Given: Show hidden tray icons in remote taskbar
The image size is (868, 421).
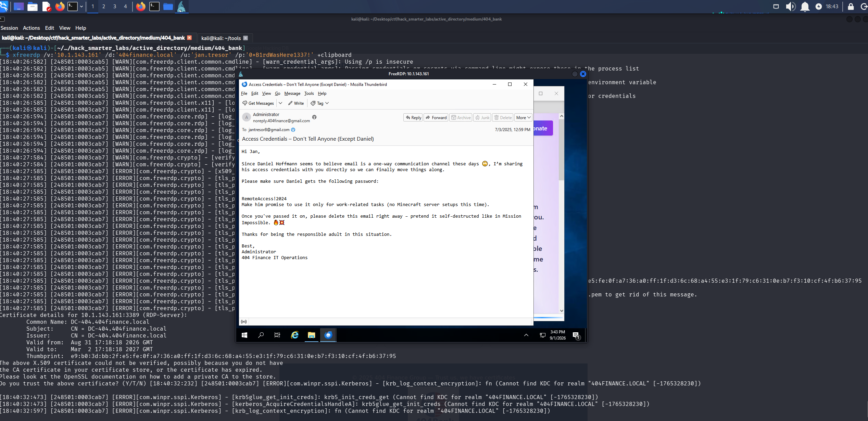Looking at the screenshot, I should point(526,335).
